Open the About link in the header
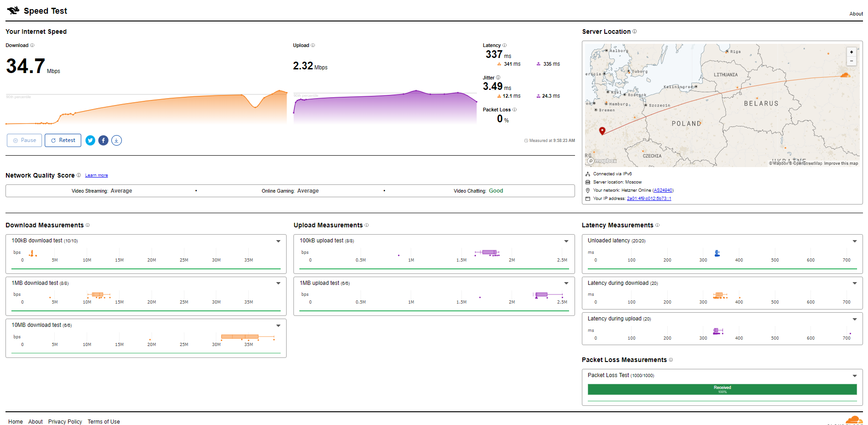The height and width of the screenshot is (425, 868). 856,14
